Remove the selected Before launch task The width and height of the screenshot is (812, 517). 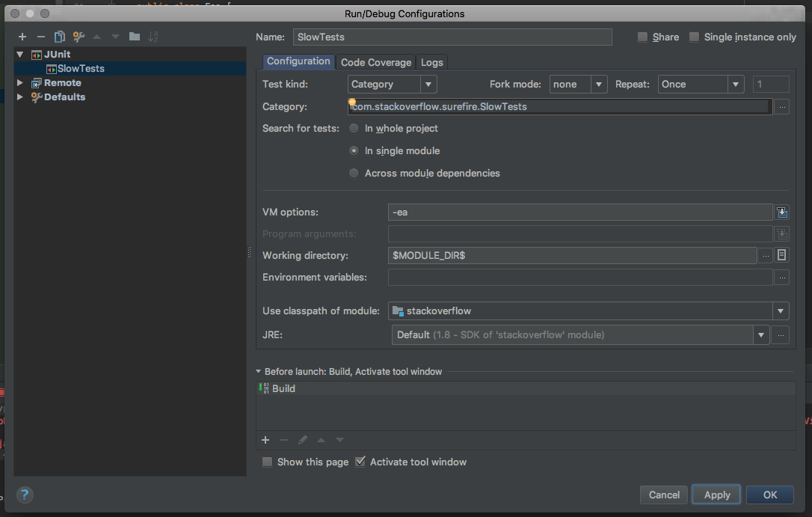click(284, 440)
